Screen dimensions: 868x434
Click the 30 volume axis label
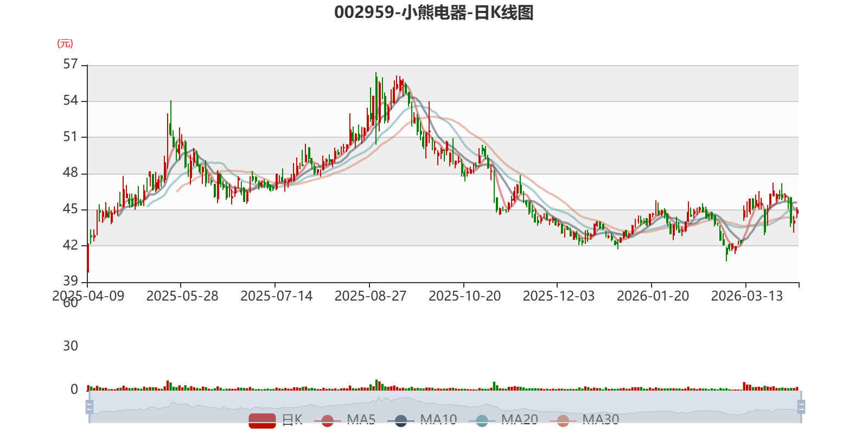pos(71,346)
